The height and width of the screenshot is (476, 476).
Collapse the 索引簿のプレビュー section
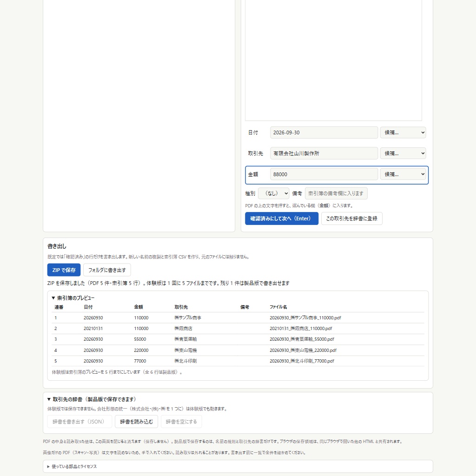tap(73, 298)
